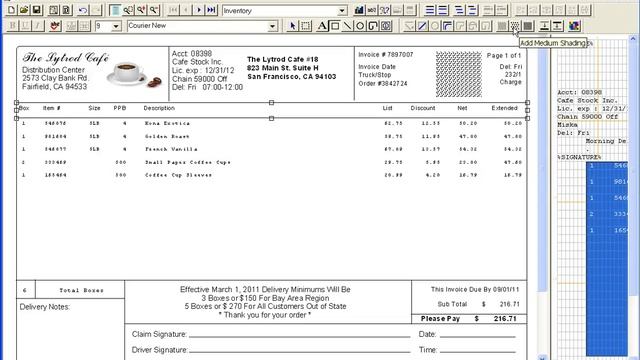
Task: Toggle the full page view button
Action: pos(116,10)
